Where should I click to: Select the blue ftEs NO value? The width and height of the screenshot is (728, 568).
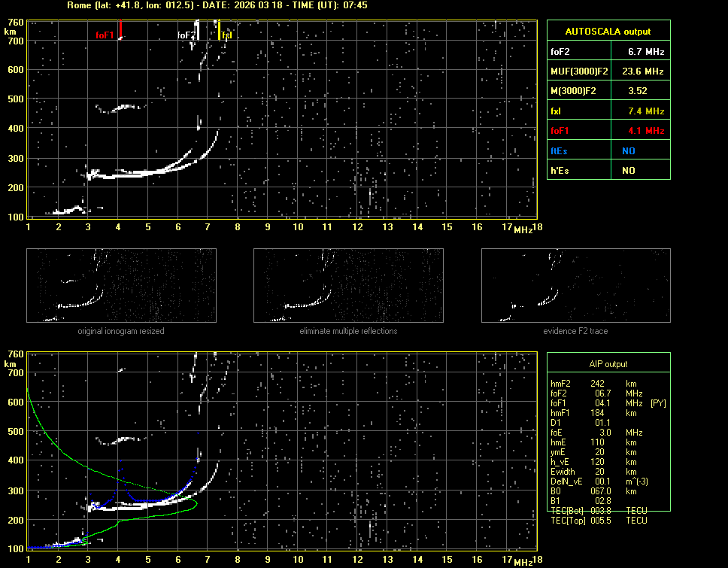628,150
